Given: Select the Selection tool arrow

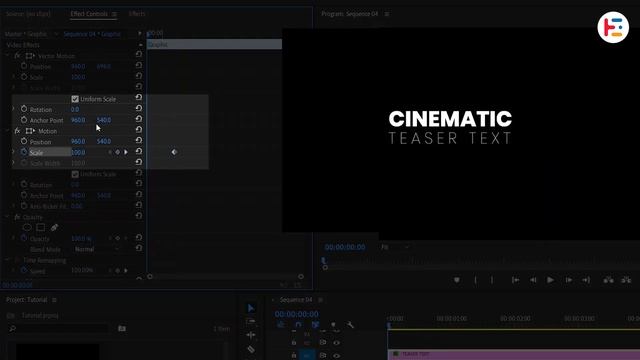Looking at the screenshot, I should [x=251, y=308].
